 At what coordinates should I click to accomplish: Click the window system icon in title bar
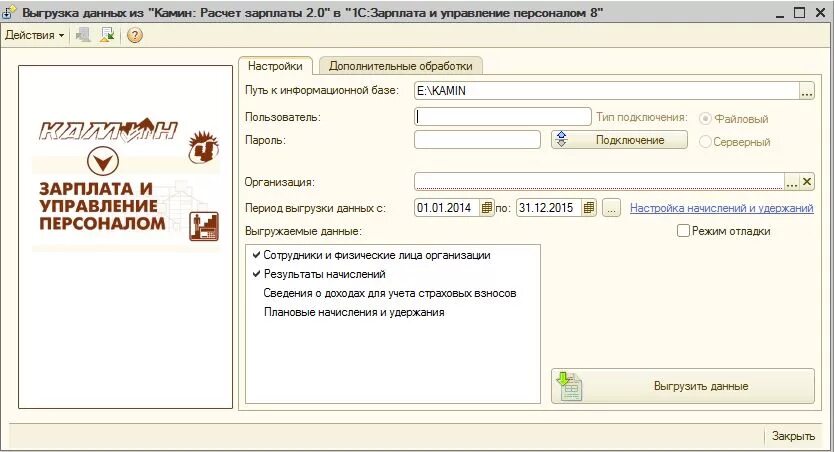(9, 13)
